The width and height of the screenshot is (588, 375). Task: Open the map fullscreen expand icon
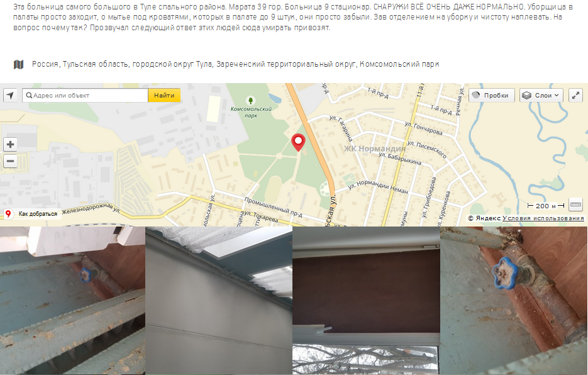(575, 96)
